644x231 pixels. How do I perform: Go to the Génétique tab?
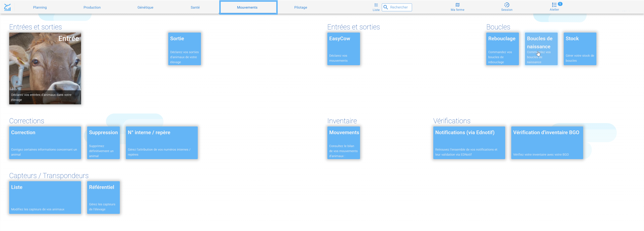pos(145,7)
